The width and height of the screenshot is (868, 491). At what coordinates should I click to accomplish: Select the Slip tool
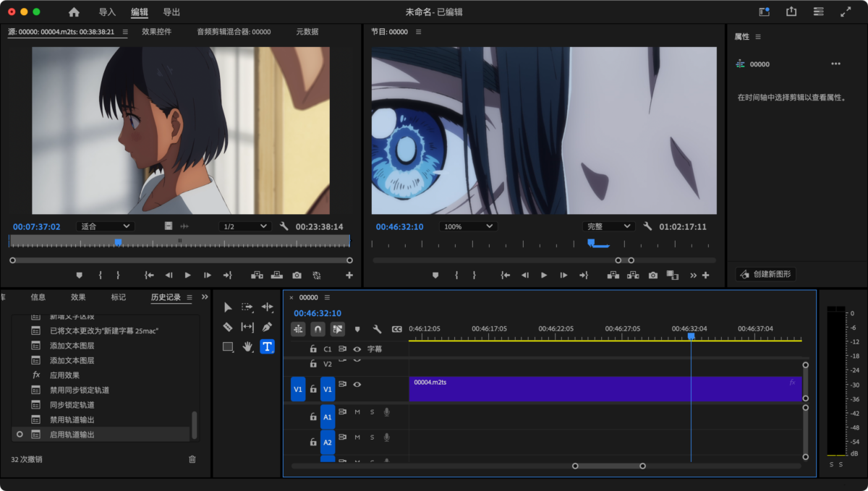click(247, 327)
